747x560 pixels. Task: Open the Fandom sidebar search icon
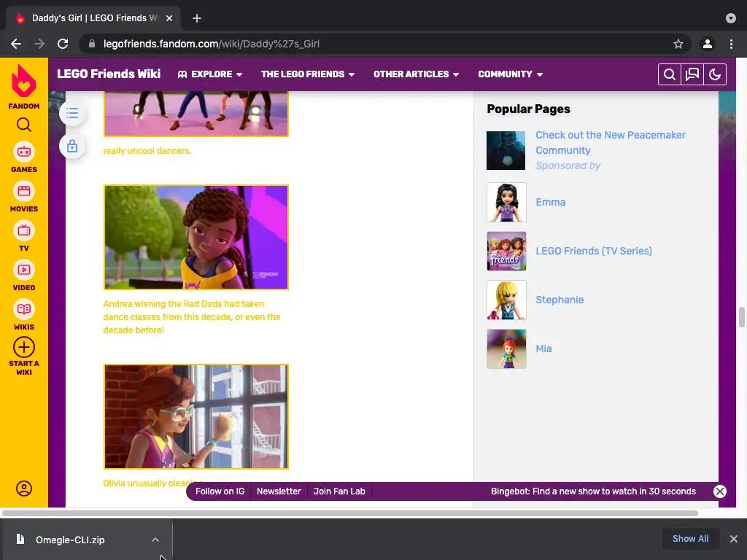[x=24, y=125]
